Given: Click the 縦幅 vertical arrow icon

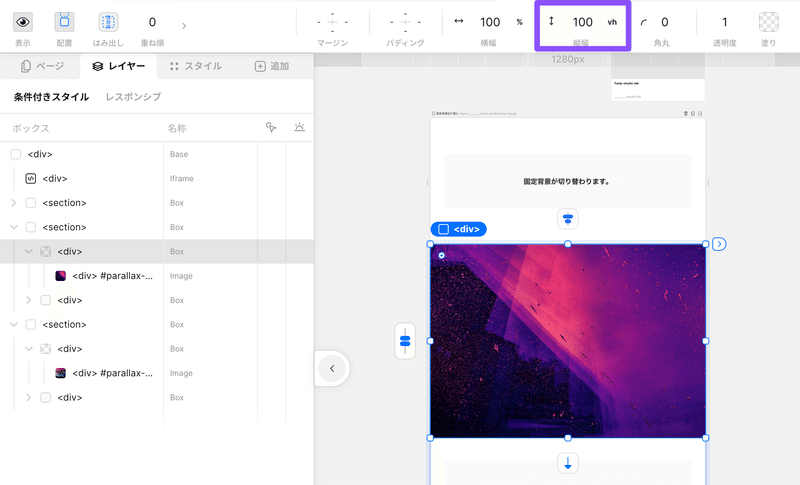Looking at the screenshot, I should tap(551, 21).
